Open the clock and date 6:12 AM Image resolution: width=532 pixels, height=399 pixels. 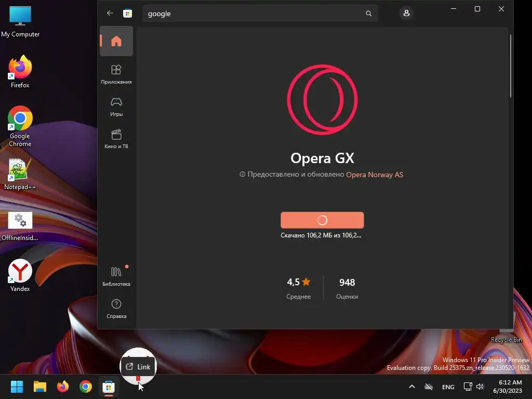tap(508, 387)
